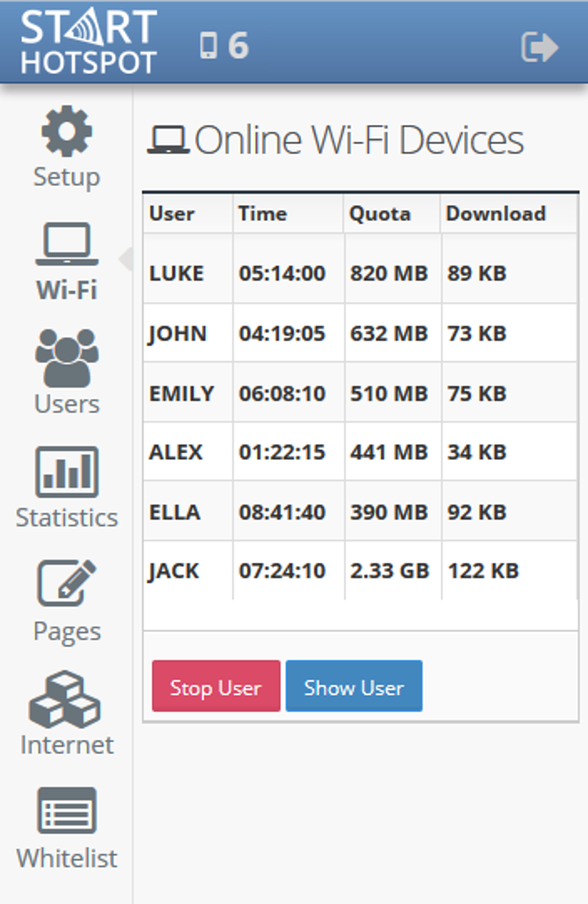Click the Download column header
Image resolution: width=588 pixels, height=904 pixels.
(x=496, y=214)
